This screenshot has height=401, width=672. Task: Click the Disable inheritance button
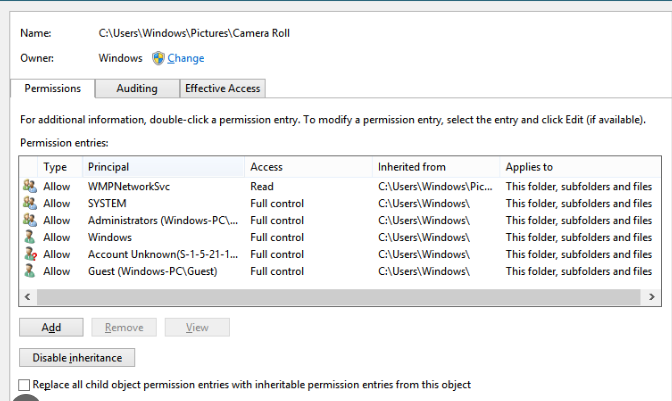point(77,358)
